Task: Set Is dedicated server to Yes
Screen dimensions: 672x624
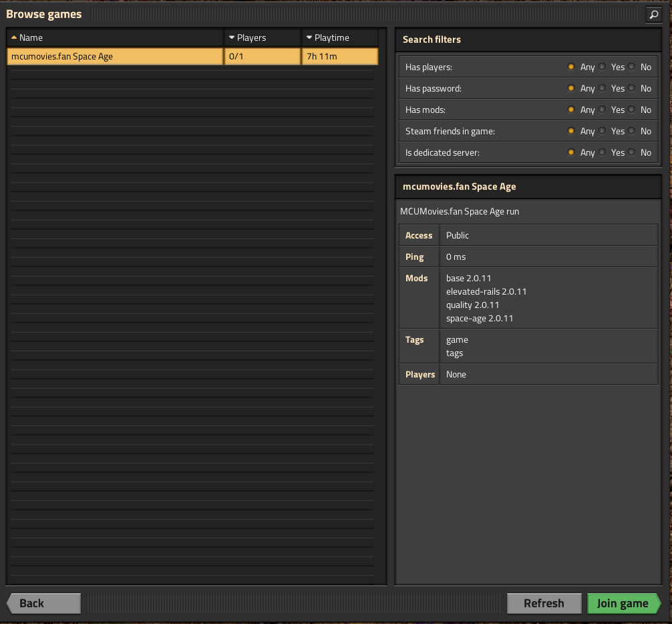Action: [x=602, y=152]
